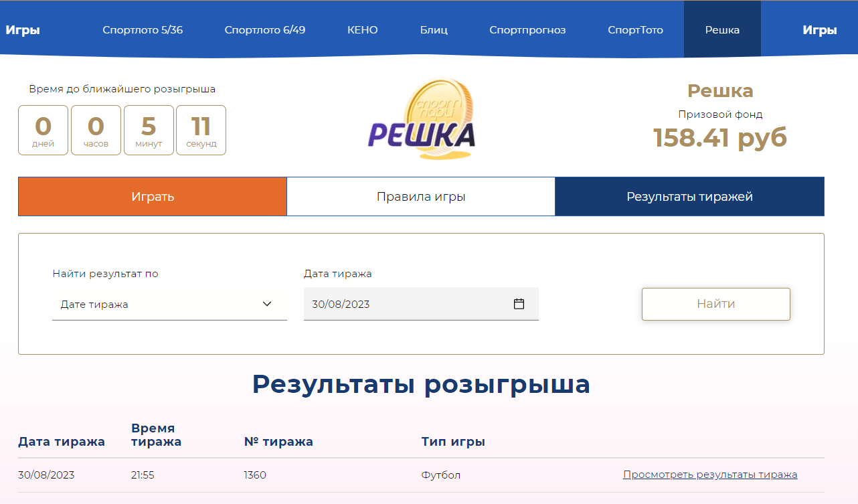Click the Найти результат по label

point(105,274)
